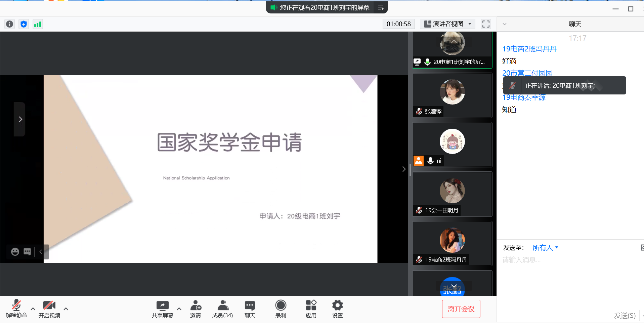Click the chat message input field
This screenshot has width=644, height=323.
pos(568,260)
